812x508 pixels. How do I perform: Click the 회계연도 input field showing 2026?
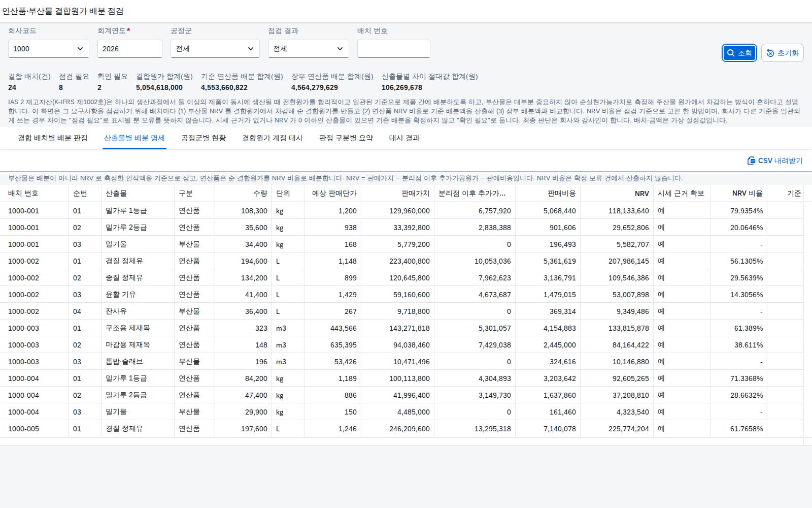(x=130, y=49)
